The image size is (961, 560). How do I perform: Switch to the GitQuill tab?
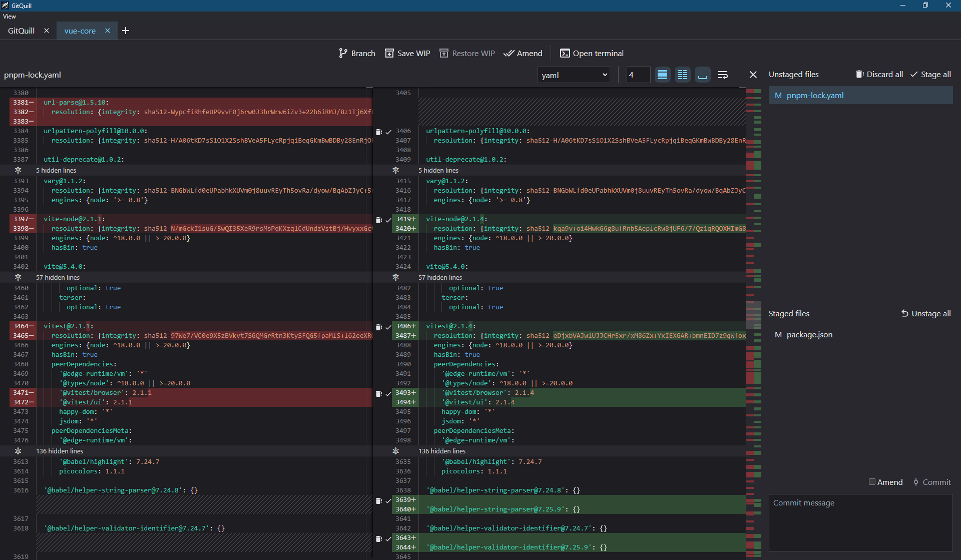(22, 31)
